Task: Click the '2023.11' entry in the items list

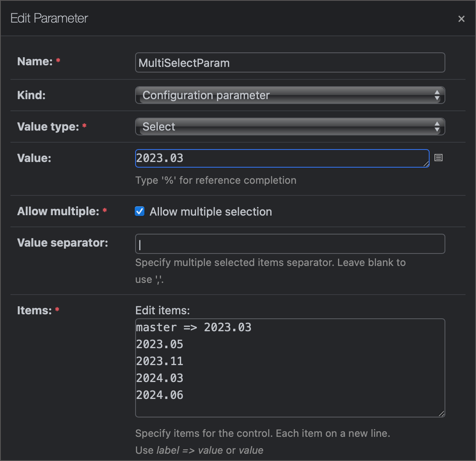Action: 160,361
